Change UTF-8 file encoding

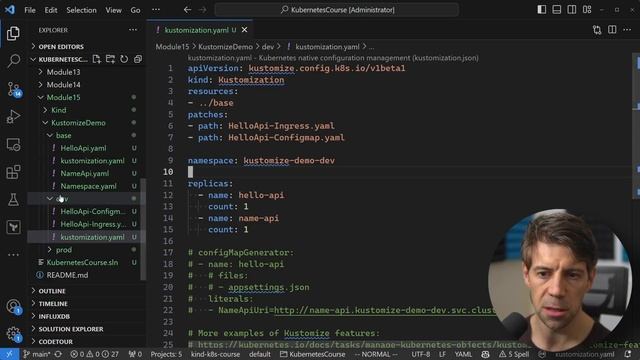[420, 354]
